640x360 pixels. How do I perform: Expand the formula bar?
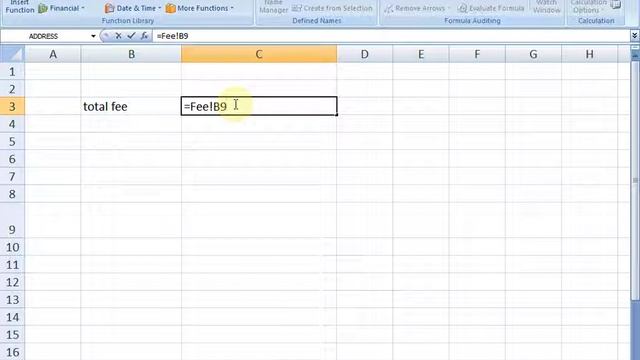click(x=635, y=36)
